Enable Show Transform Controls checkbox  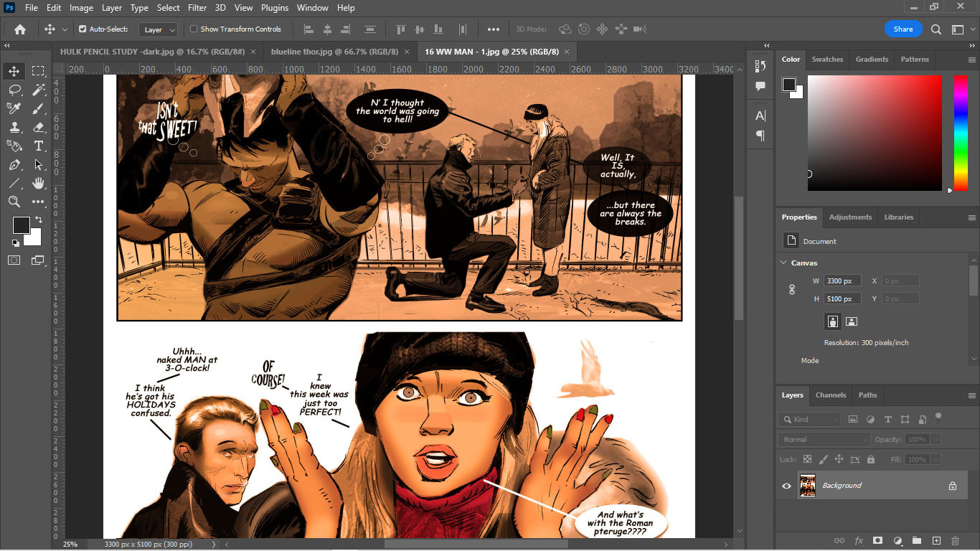(194, 29)
